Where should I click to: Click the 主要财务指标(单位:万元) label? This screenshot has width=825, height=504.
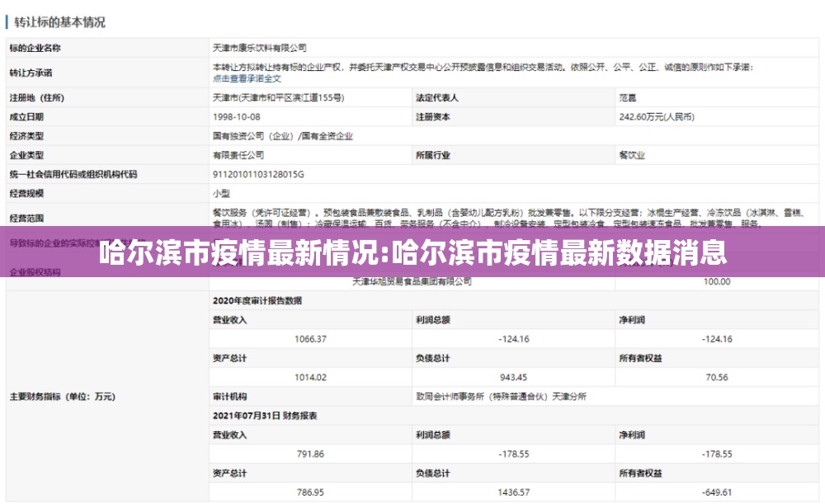[x=62, y=396]
